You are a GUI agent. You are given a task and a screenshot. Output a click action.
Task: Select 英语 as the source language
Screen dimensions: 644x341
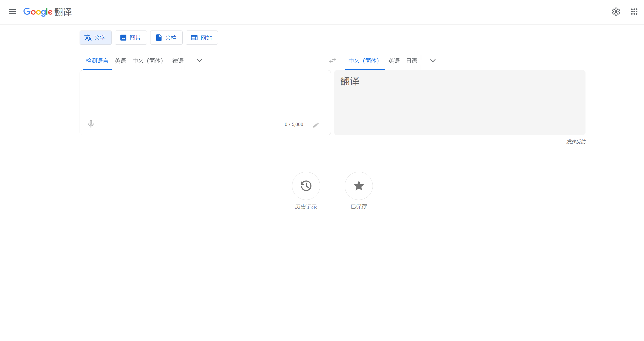pos(120,61)
